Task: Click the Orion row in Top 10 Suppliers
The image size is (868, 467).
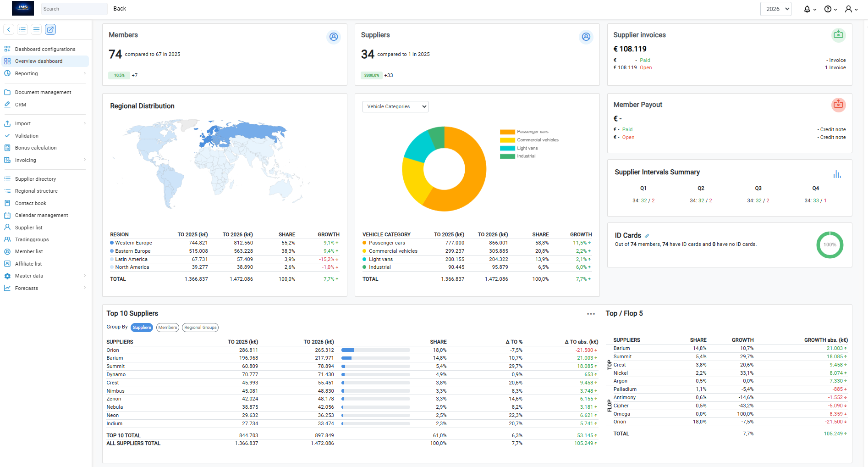Action: pyautogui.click(x=352, y=350)
